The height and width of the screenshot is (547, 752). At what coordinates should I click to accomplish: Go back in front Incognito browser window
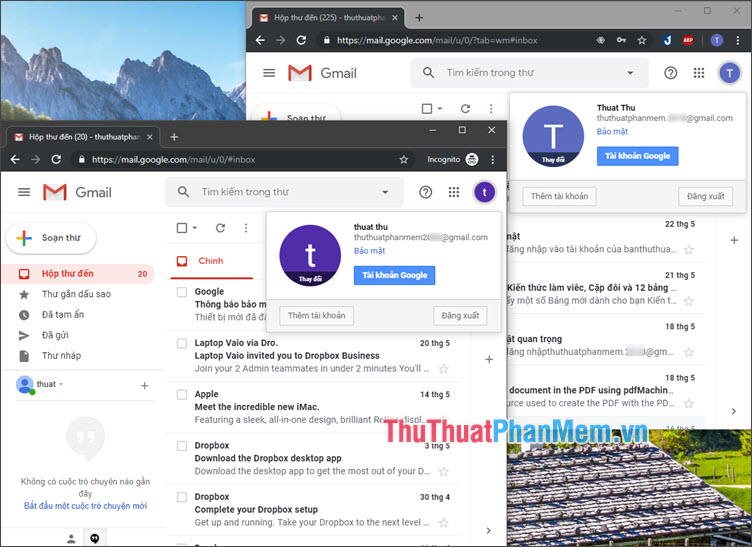(15, 160)
